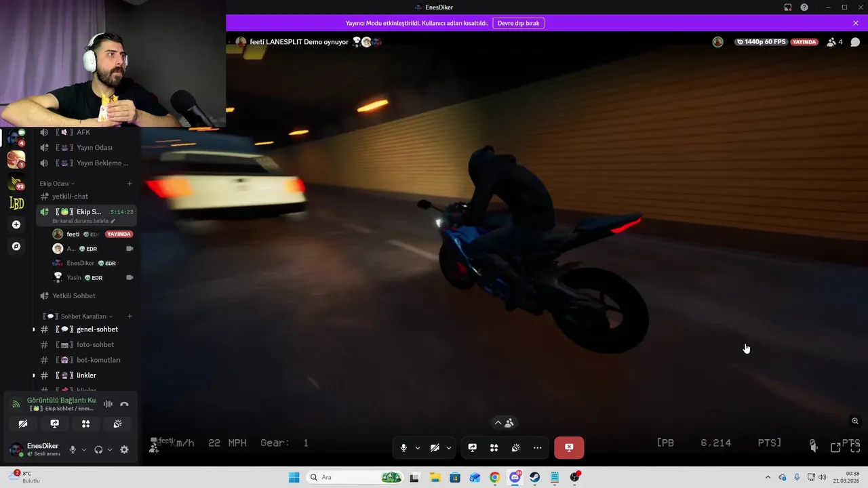Open chat via the speech bubble icon

point(855,42)
